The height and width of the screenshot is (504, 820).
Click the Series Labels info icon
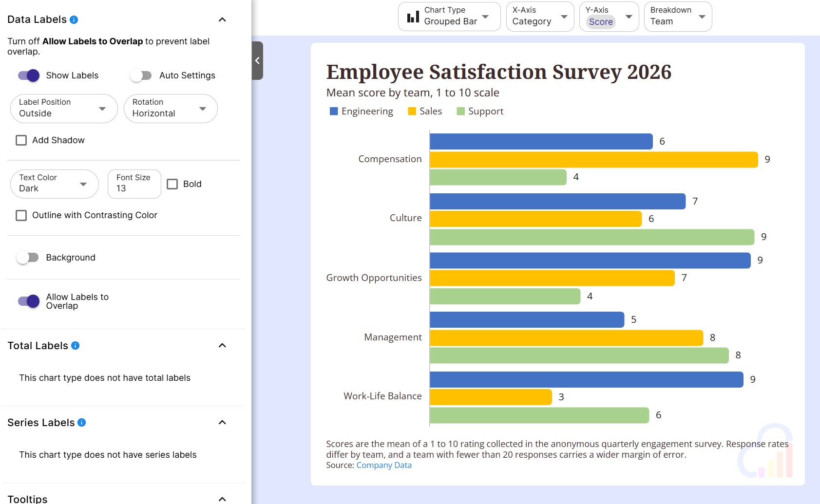(82, 422)
